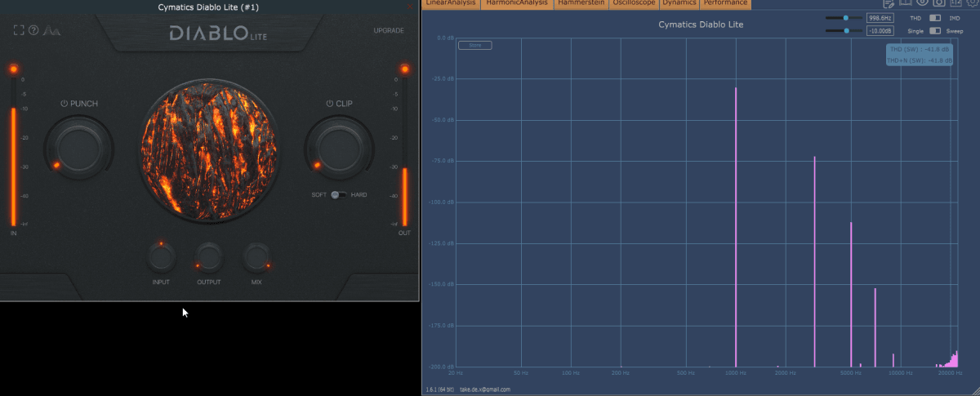Click the Cymatics Diablo Lite graph title
This screenshot has width=980, height=396.
(x=701, y=24)
